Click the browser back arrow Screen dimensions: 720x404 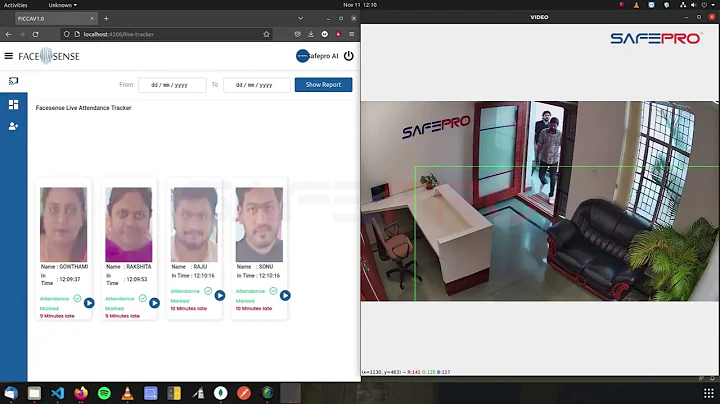[x=8, y=34]
